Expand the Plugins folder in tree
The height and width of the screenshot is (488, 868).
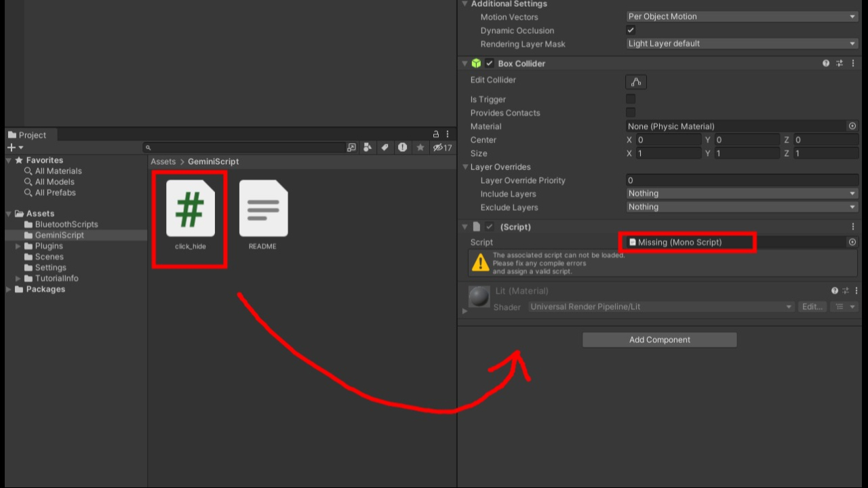(18, 246)
